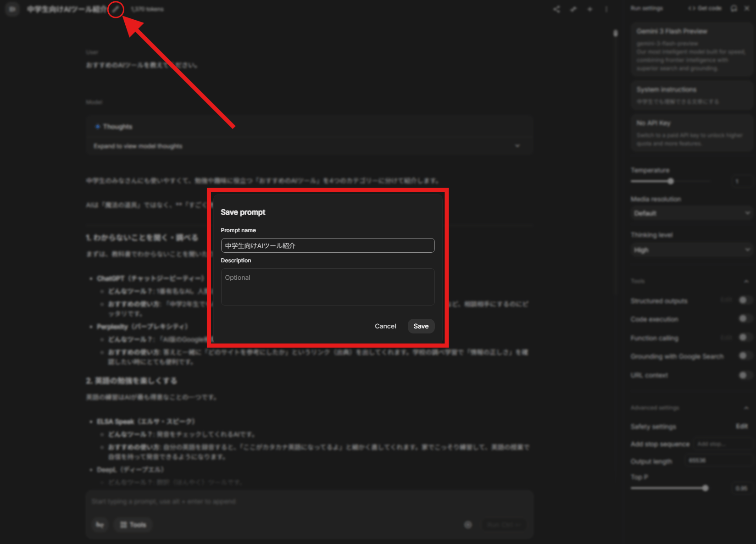Enable Grounding with Google Search
Screen dimensions: 756x544
tap(743, 356)
